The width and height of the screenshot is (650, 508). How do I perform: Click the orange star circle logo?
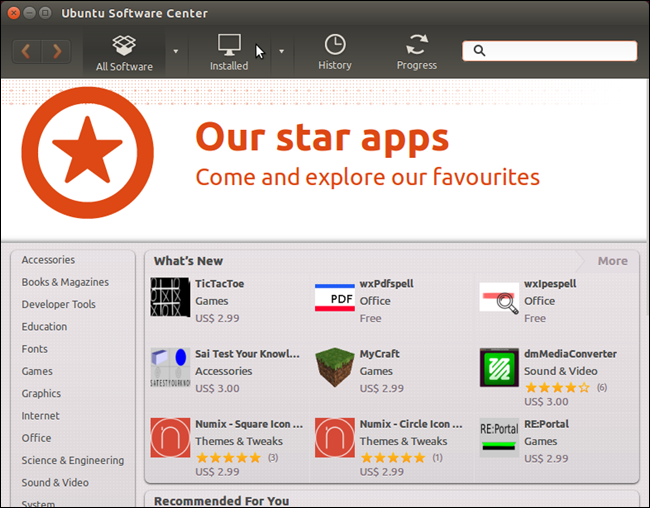tap(87, 153)
